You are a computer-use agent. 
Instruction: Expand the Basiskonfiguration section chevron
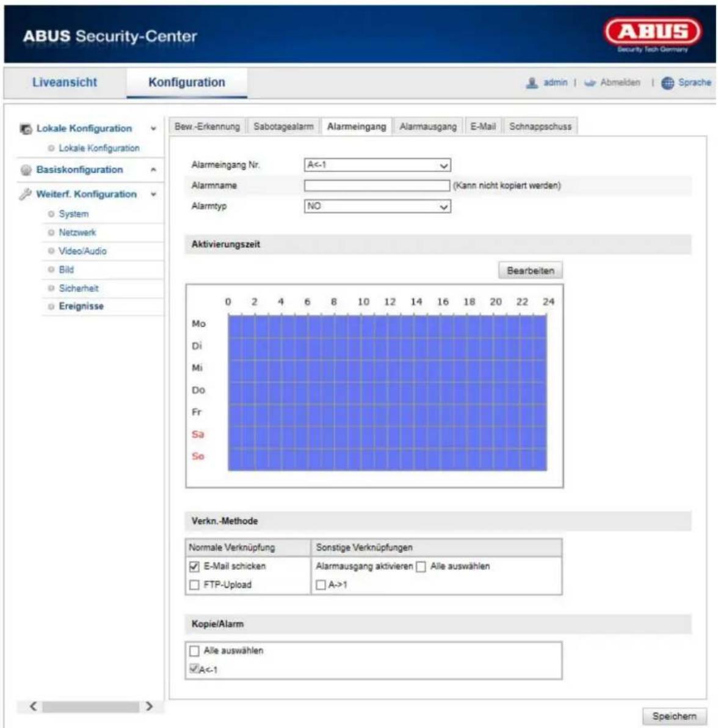point(154,170)
